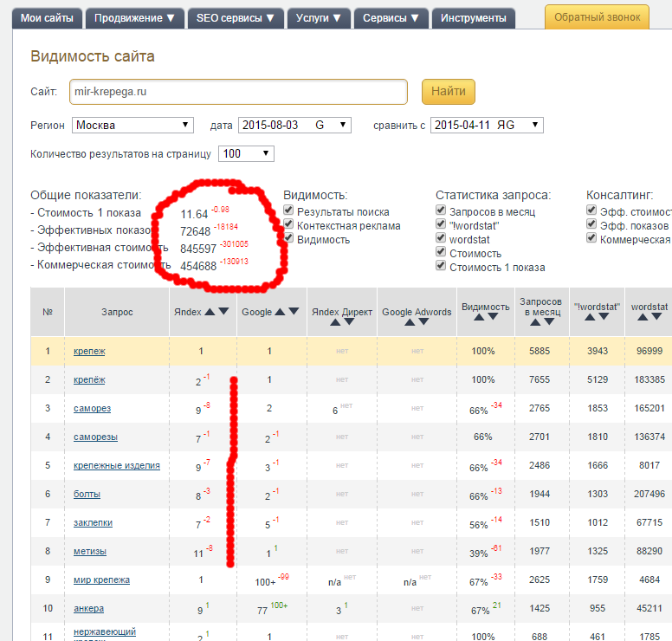
Task: Sort Яndex column descending arrow
Action: (223, 312)
